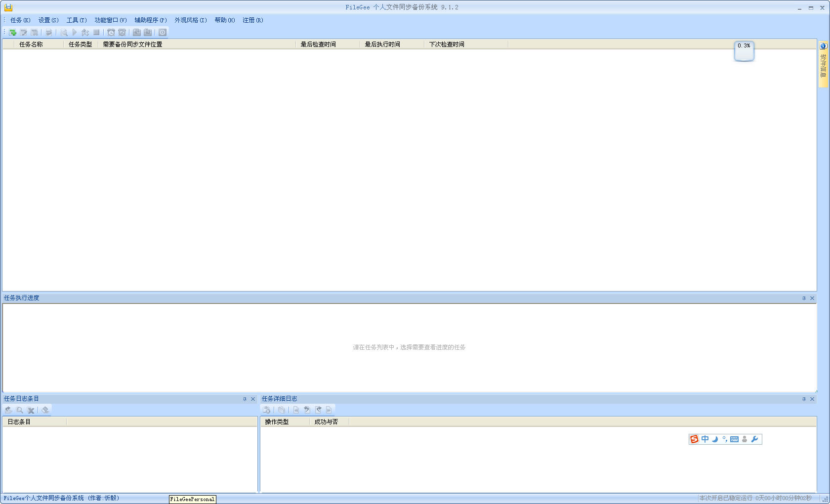Screen dimensions: 830x504
Task: Click the green plus New Task icon
Action: coord(13,33)
